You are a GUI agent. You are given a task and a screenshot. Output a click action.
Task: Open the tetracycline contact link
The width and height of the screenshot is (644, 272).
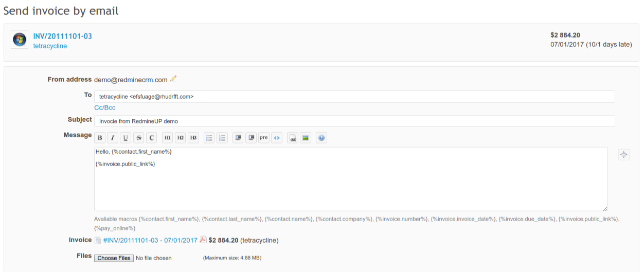[x=50, y=46]
